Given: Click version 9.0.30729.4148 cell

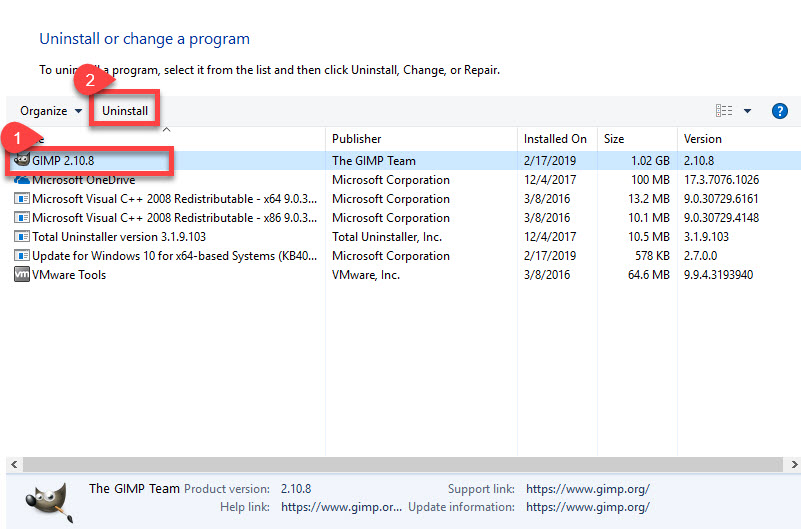Looking at the screenshot, I should [721, 218].
